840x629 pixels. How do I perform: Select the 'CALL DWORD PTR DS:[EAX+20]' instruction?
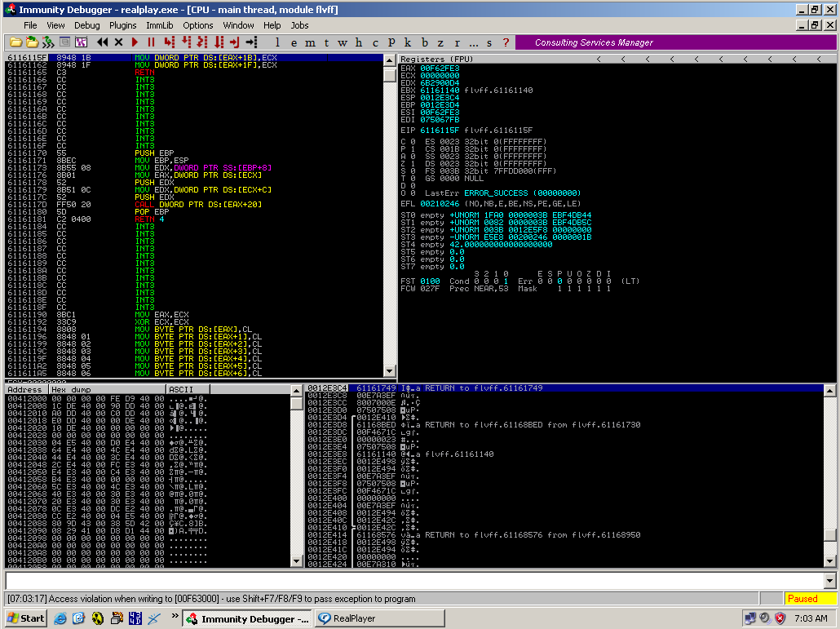[194, 204]
